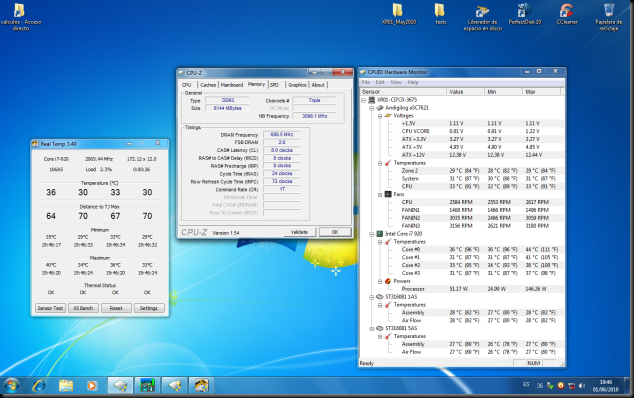
Task: Click the Validate button in CPU-Z
Action: [299, 232]
